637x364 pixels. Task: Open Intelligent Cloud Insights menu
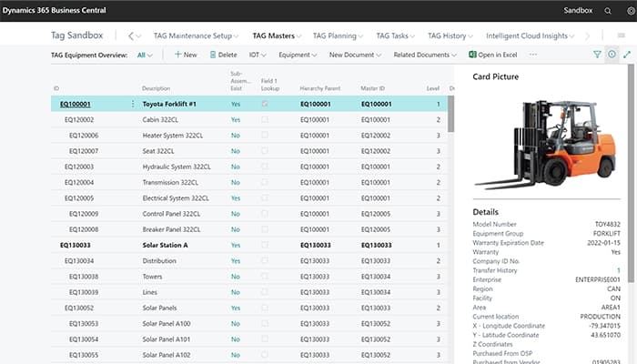coord(531,35)
